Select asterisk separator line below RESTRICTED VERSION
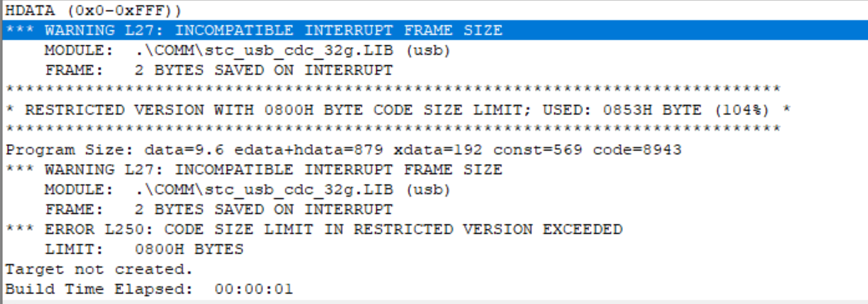868x304 pixels. pos(393,129)
